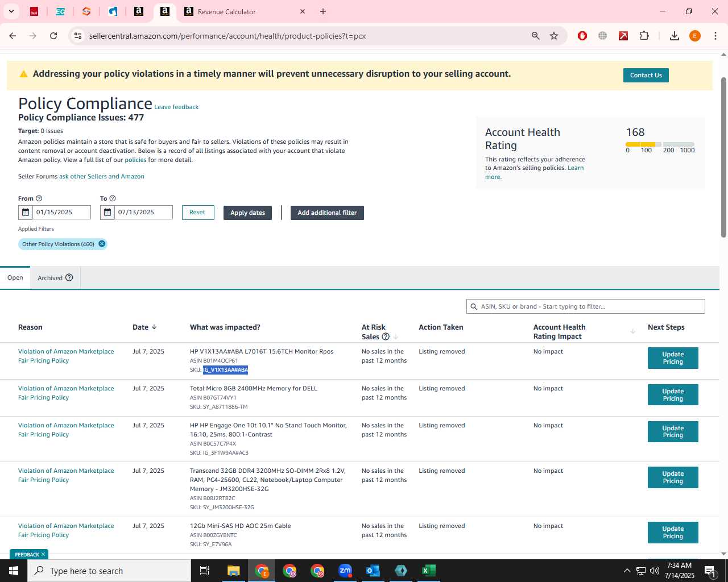The width and height of the screenshot is (728, 582).
Task: Go back to the previous page
Action: point(13,36)
